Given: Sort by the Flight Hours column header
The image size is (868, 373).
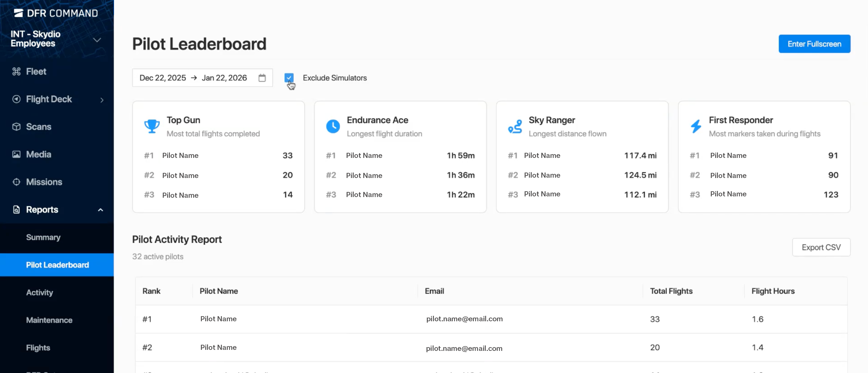Looking at the screenshot, I should (773, 291).
